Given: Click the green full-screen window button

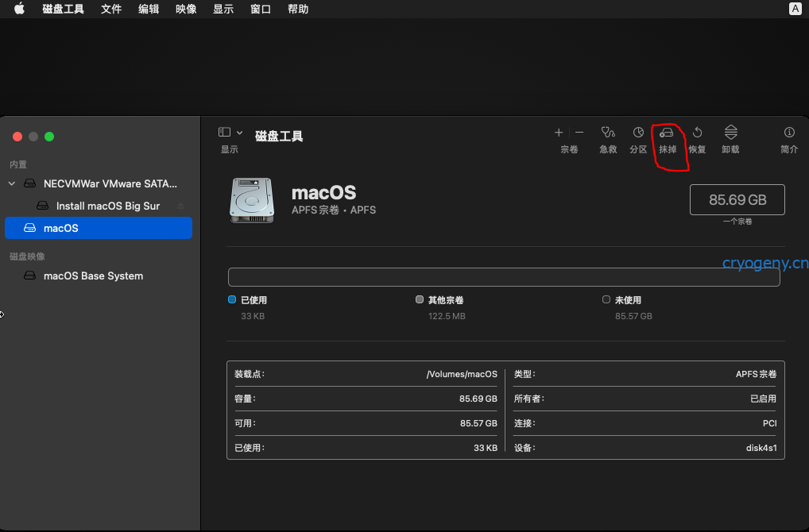Looking at the screenshot, I should [x=49, y=137].
